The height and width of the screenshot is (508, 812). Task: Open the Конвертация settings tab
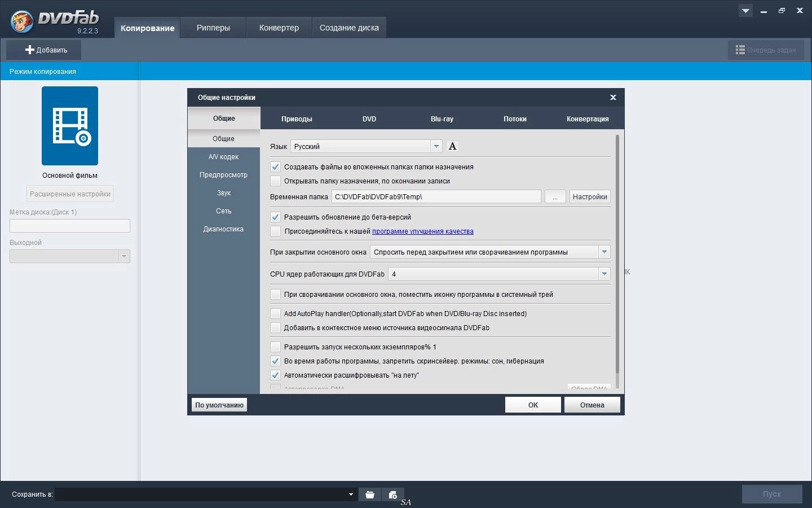588,119
